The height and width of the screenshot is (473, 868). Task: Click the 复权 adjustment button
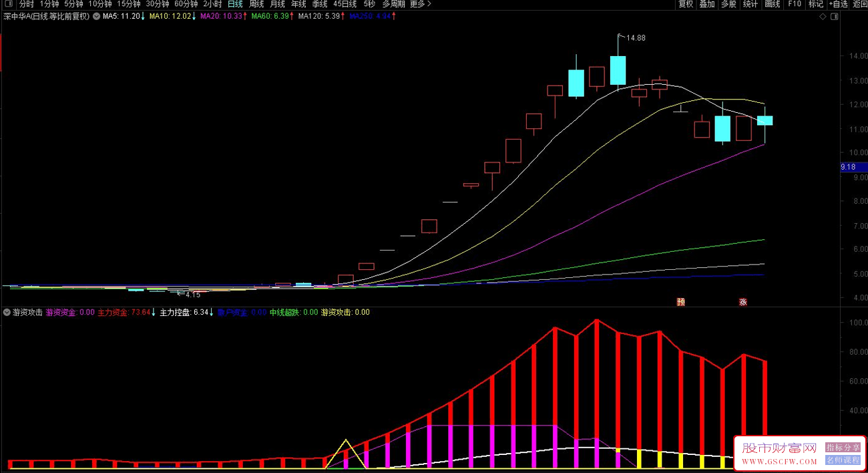point(686,4)
